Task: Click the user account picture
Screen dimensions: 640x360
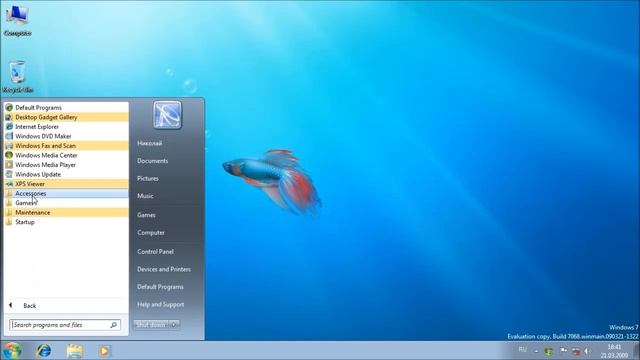Action: [167, 115]
